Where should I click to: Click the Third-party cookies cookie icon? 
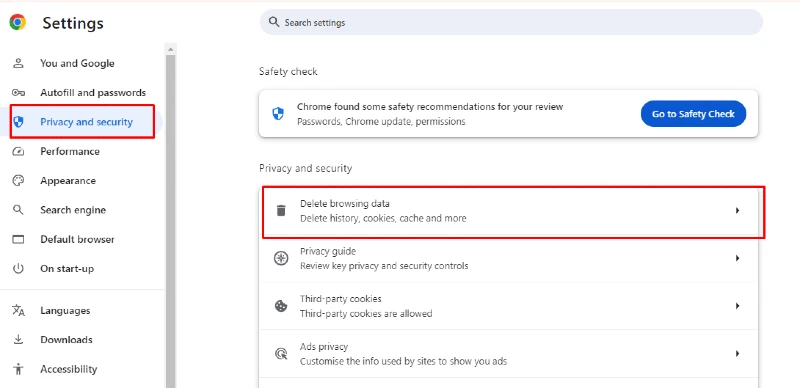(x=281, y=306)
